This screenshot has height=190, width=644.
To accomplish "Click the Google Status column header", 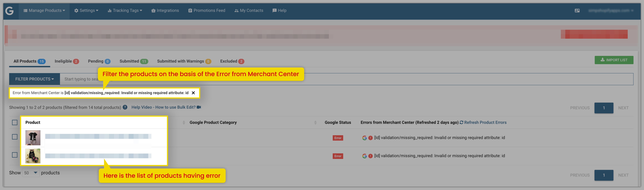I will (338, 123).
